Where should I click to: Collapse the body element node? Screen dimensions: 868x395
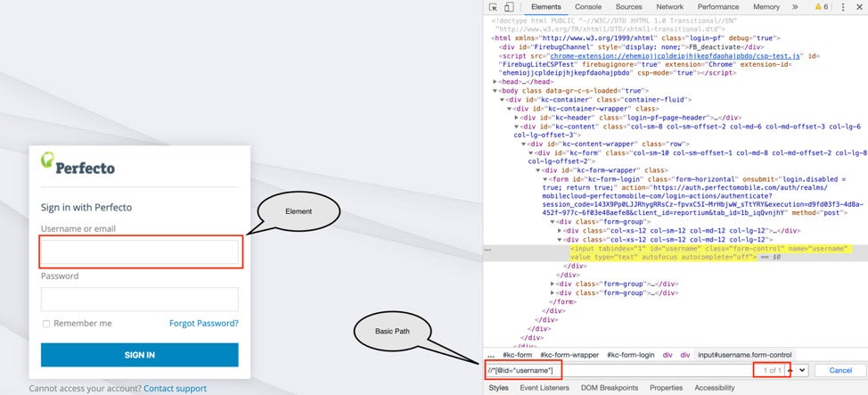[495, 91]
